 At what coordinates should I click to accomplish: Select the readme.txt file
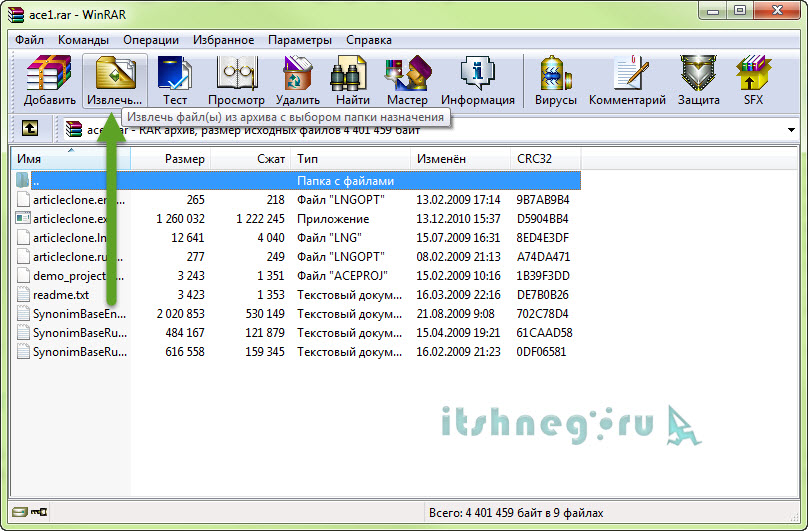point(61,295)
